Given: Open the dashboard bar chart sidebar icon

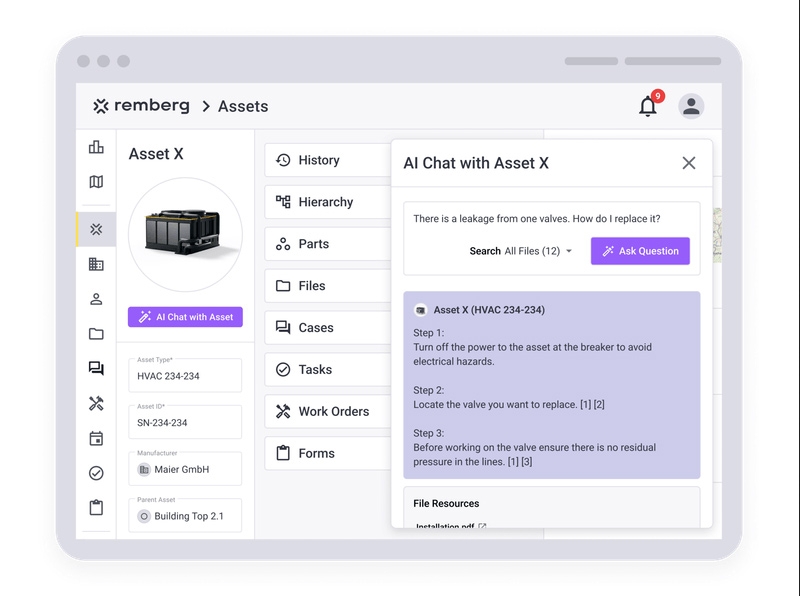Looking at the screenshot, I should click(96, 147).
